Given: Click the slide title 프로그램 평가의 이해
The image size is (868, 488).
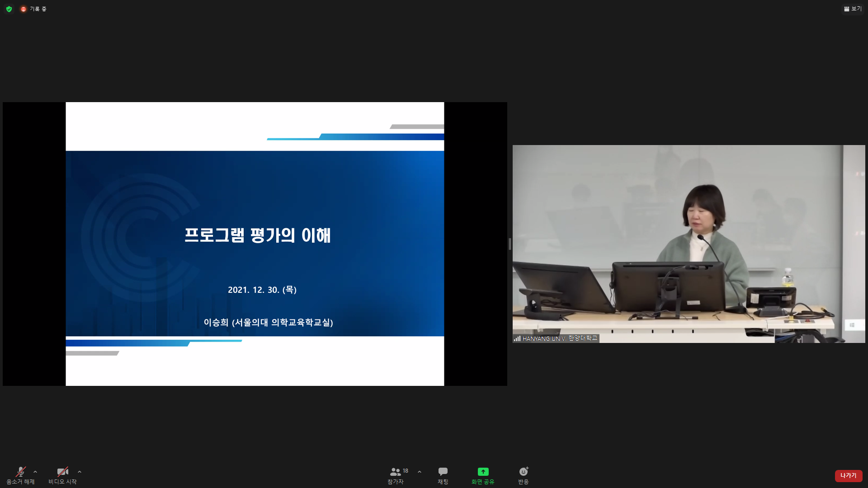Looking at the screenshot, I should [258, 235].
